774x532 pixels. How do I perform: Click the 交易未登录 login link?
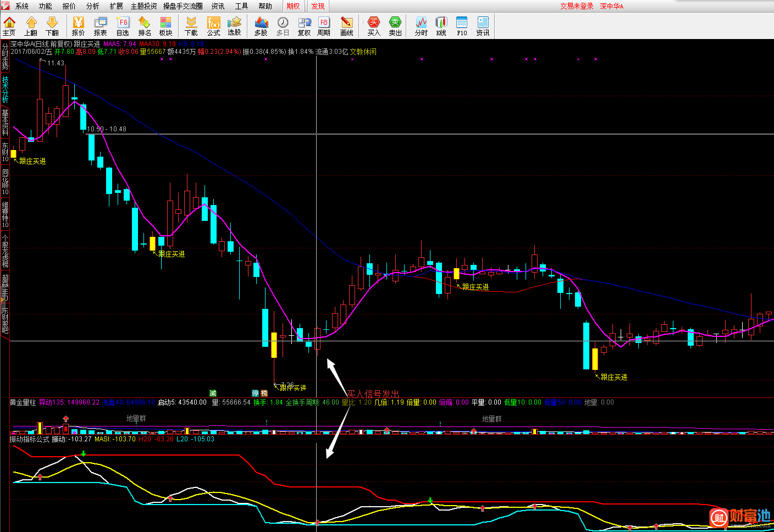coord(577,6)
